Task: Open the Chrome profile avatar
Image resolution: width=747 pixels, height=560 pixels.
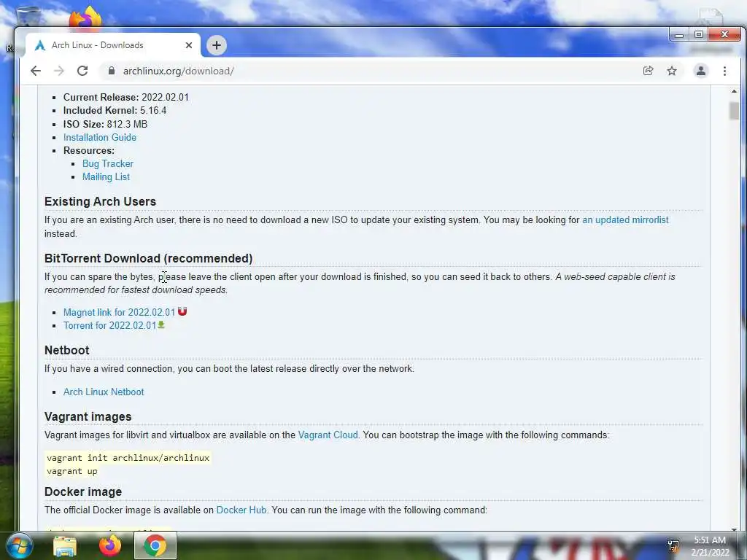Action: (x=701, y=71)
